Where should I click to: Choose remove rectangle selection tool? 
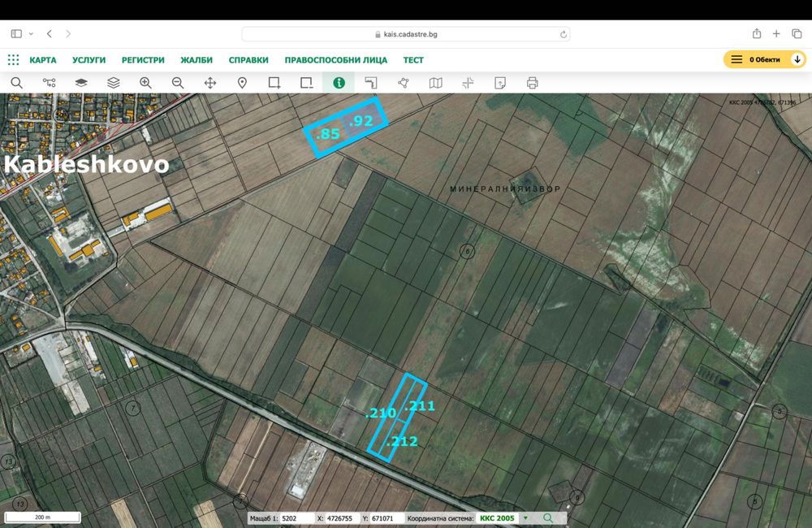(x=307, y=83)
